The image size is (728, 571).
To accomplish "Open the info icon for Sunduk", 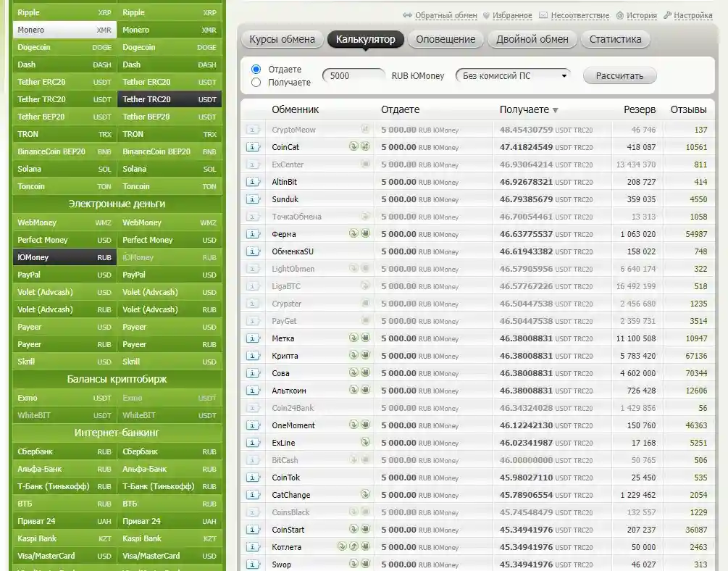I will [253, 199].
